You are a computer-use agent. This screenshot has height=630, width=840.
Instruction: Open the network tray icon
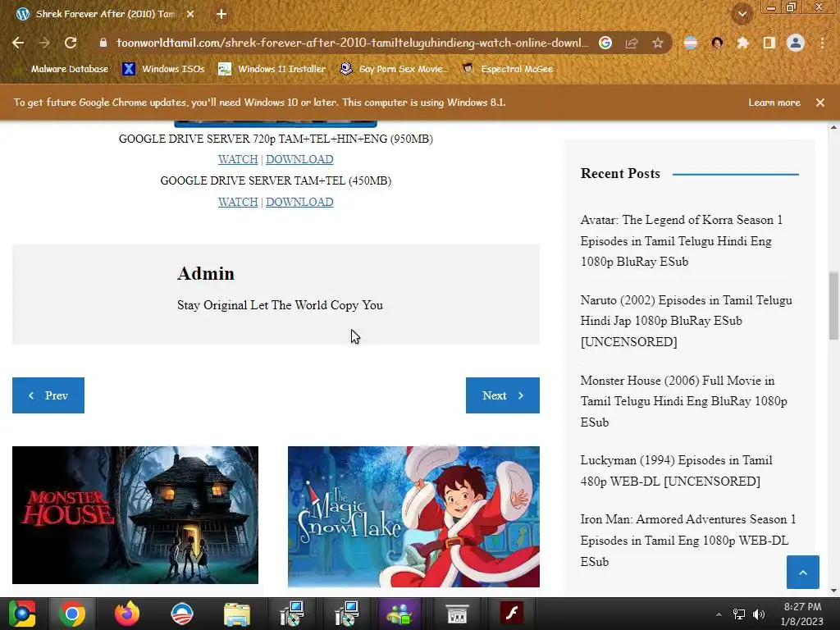[x=739, y=614]
